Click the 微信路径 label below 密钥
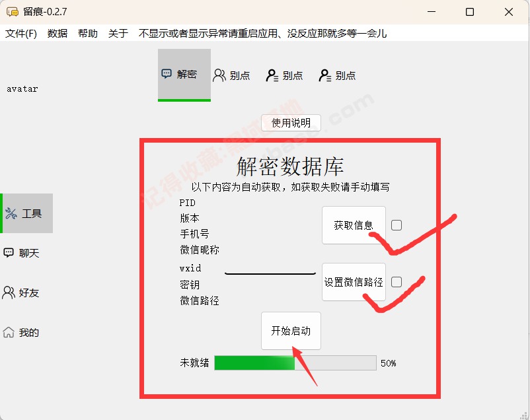The height and width of the screenshot is (420, 530). (x=200, y=300)
